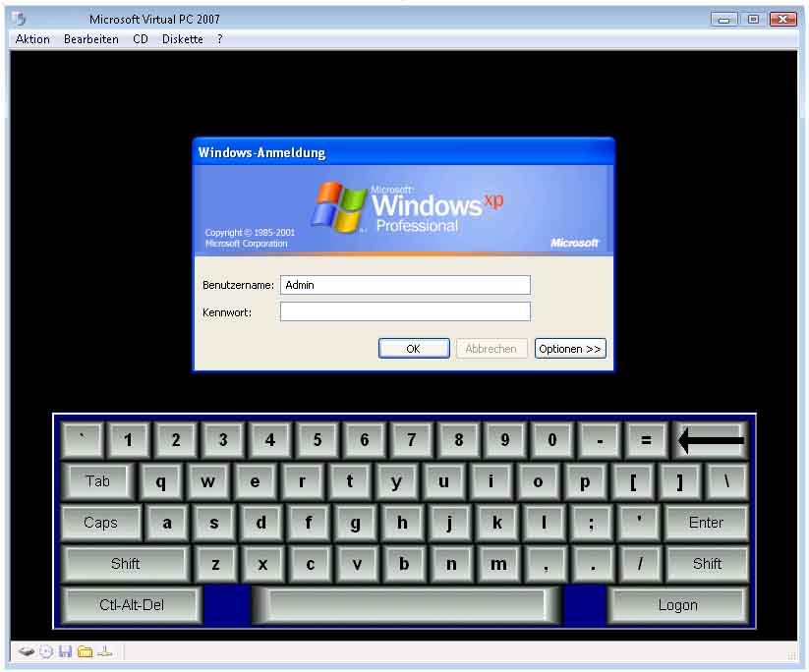Tap the letter t key
809x672 pixels.
tap(350, 481)
